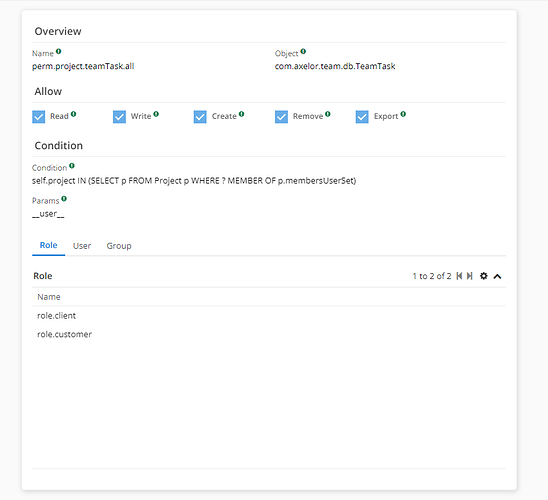
Task: Click the info icon next to Params
Action: click(64, 198)
